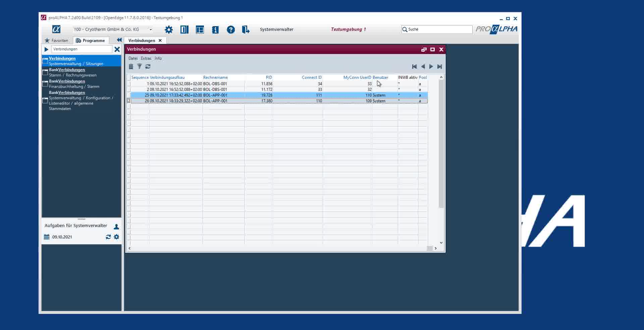Viewport: 644px width, 330px height.
Task: Sort by the Sequence column header
Action: (x=140, y=77)
